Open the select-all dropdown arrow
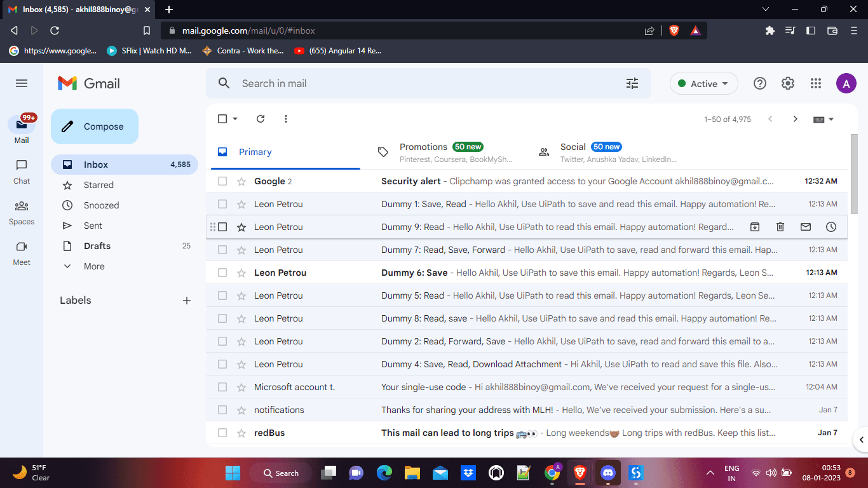The height and width of the screenshot is (488, 868). pos(235,119)
